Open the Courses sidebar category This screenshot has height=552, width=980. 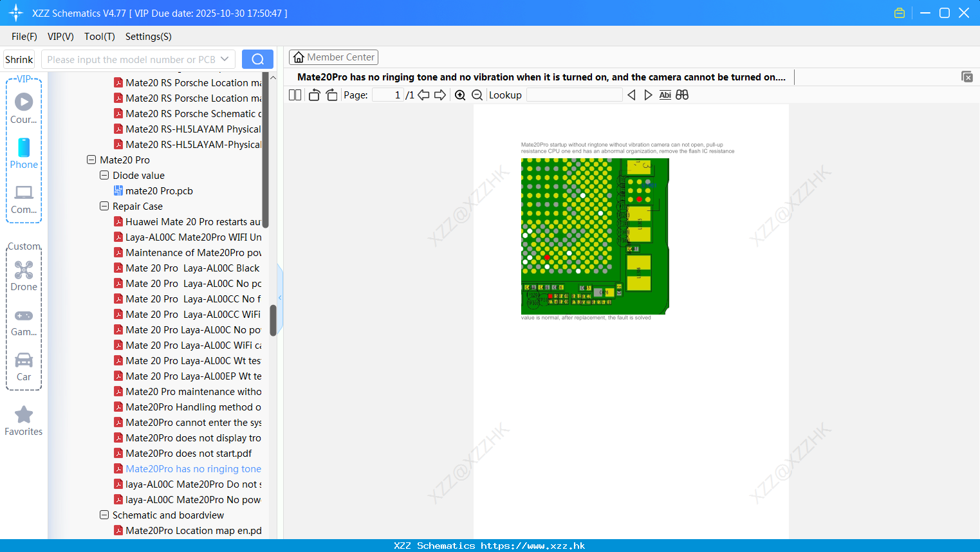click(x=24, y=109)
